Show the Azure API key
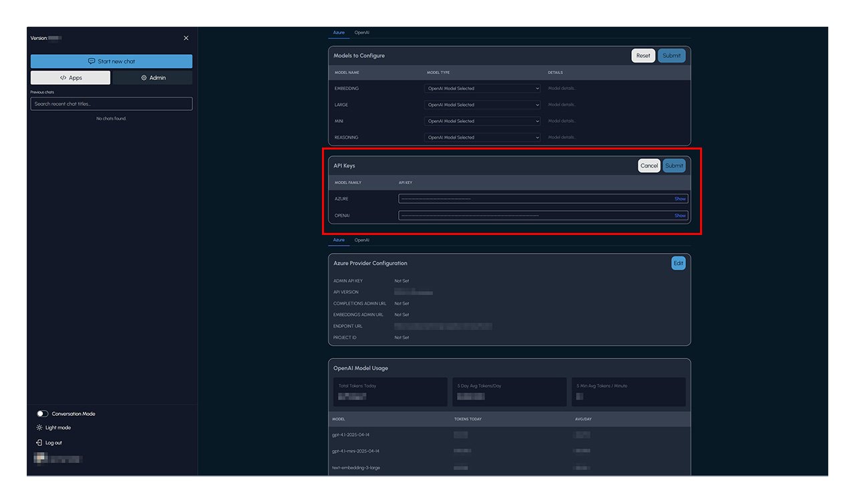The width and height of the screenshot is (855, 504). (x=679, y=199)
